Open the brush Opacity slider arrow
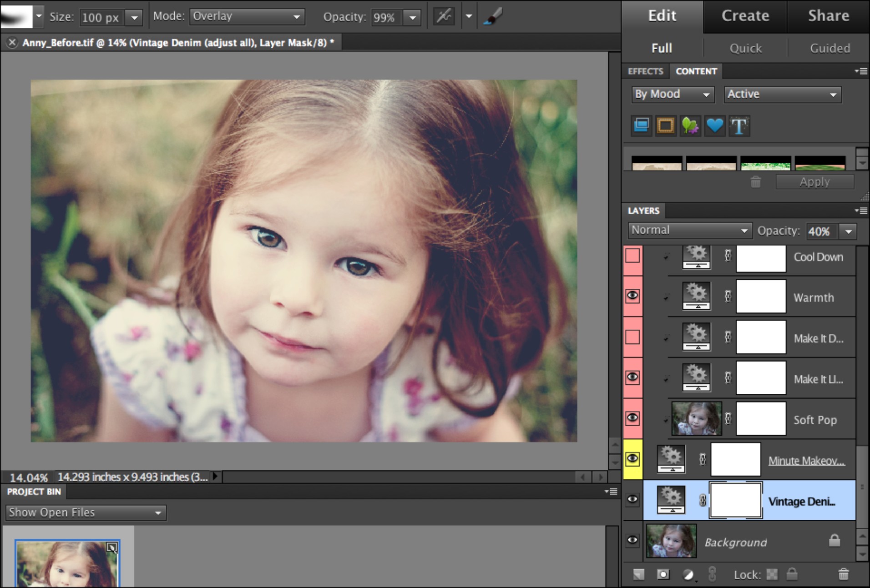870x588 pixels. (x=412, y=18)
